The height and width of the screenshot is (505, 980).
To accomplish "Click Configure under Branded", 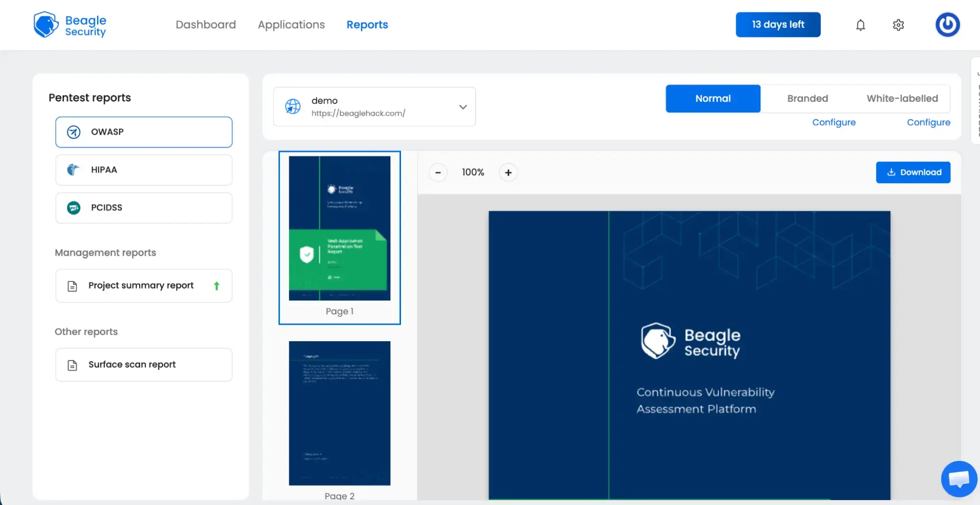I will pyautogui.click(x=833, y=122).
